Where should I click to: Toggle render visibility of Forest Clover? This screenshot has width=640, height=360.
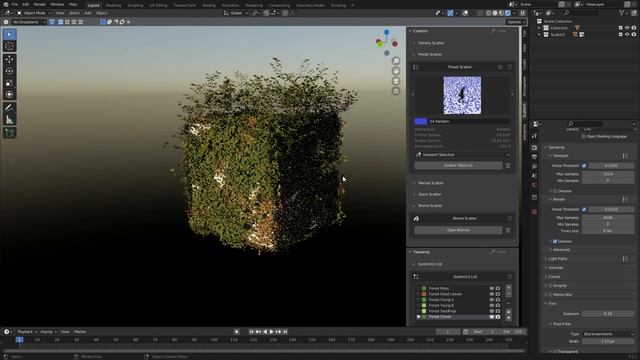(498, 317)
